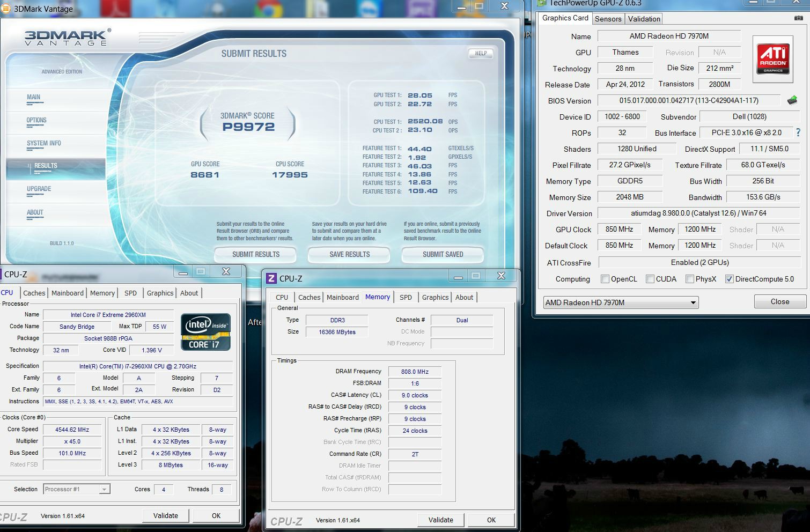Open Options in the 3DMark sidebar
The height and width of the screenshot is (532, 810).
click(x=36, y=121)
